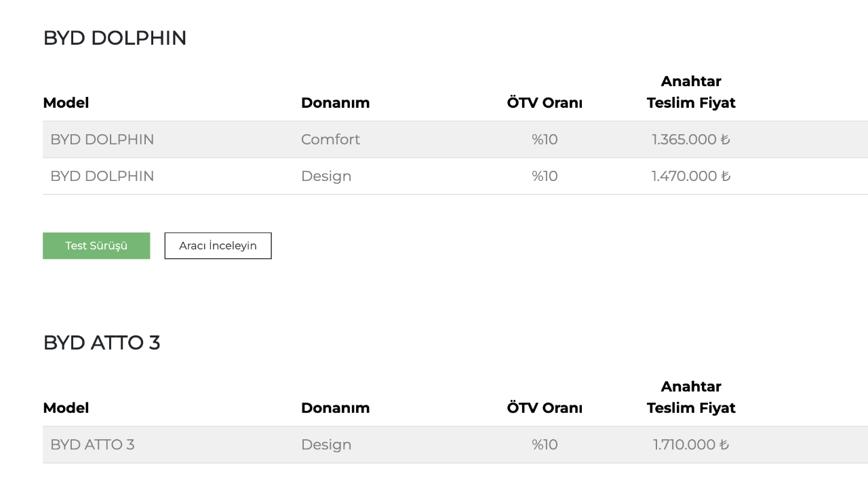The height and width of the screenshot is (488, 868).
Task: Click ÖTV Oranı header in Dolphin table
Action: (545, 103)
